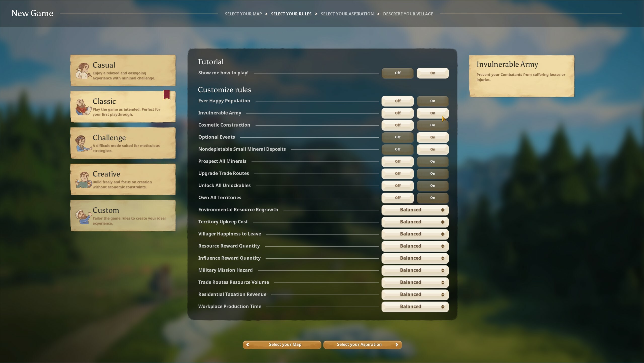Go to Select Your Rules step
This screenshot has height=363, width=644.
tap(291, 14)
